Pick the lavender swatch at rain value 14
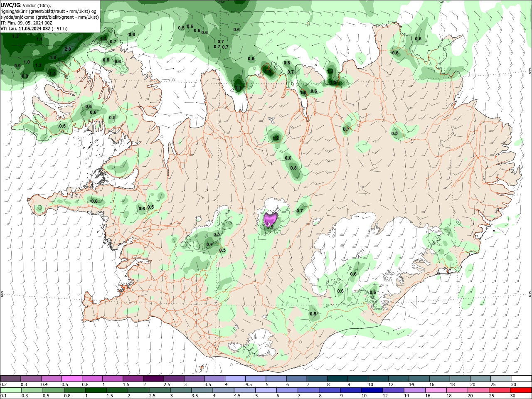Image resolution: width=532 pixels, height=399 pixels. [415, 390]
